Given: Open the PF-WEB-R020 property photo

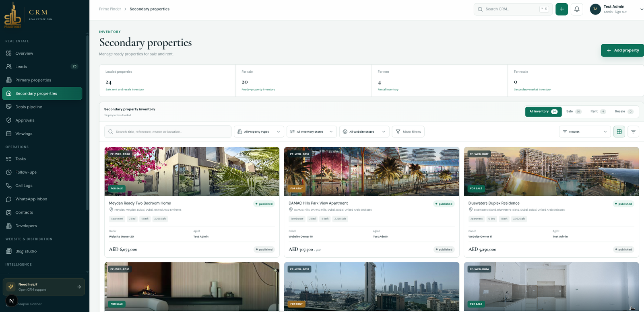Looking at the screenshot, I should tap(192, 171).
